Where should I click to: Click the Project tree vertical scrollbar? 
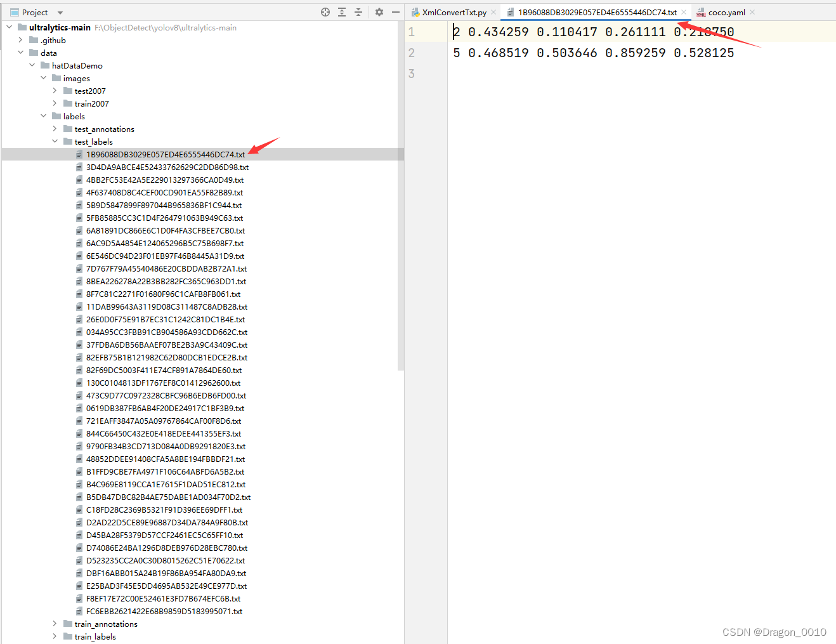[401, 195]
